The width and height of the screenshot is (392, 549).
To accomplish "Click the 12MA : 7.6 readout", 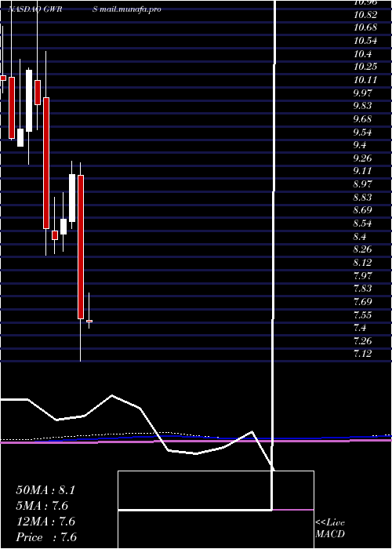I will [x=45, y=522].
